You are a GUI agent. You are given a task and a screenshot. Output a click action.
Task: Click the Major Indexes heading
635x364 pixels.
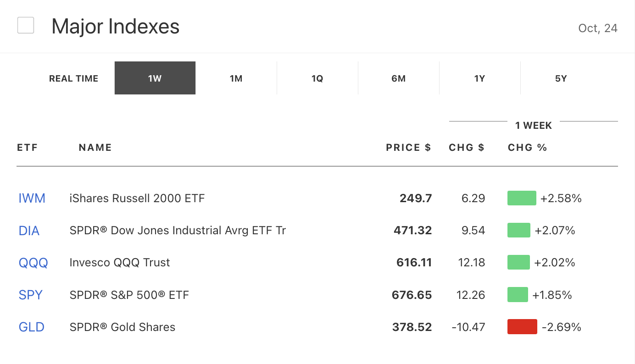[x=116, y=27]
